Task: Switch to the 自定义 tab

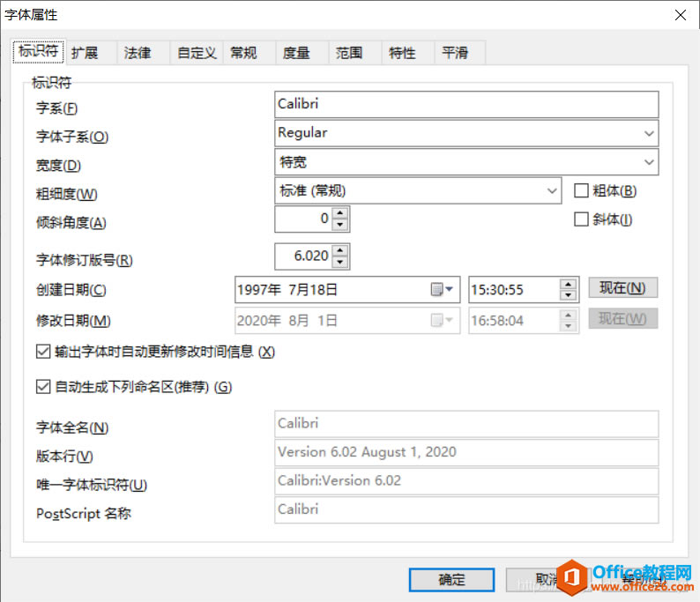Action: click(197, 53)
